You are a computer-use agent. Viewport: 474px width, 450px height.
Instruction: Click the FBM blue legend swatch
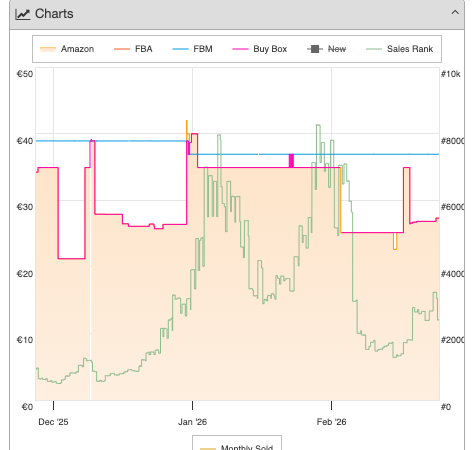coord(180,49)
